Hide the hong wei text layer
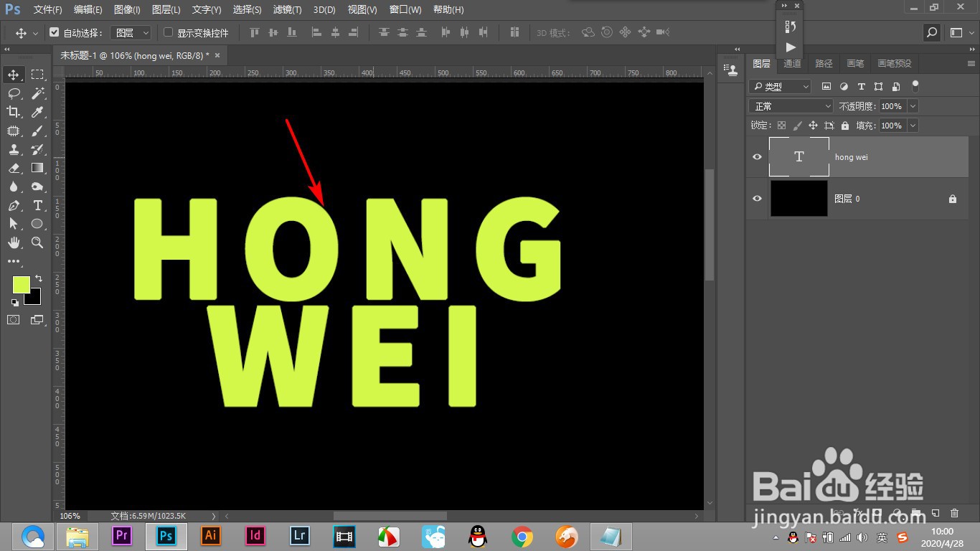Image resolution: width=980 pixels, height=551 pixels. coord(757,156)
